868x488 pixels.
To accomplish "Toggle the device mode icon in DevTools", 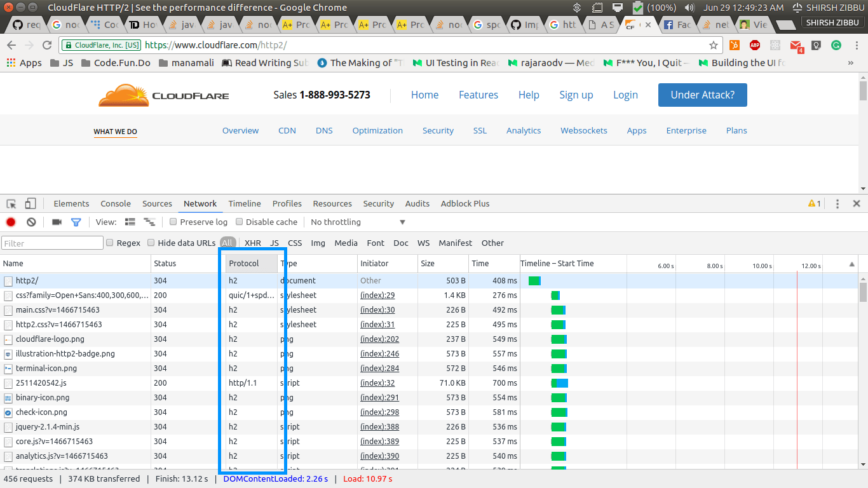I will tap(30, 204).
